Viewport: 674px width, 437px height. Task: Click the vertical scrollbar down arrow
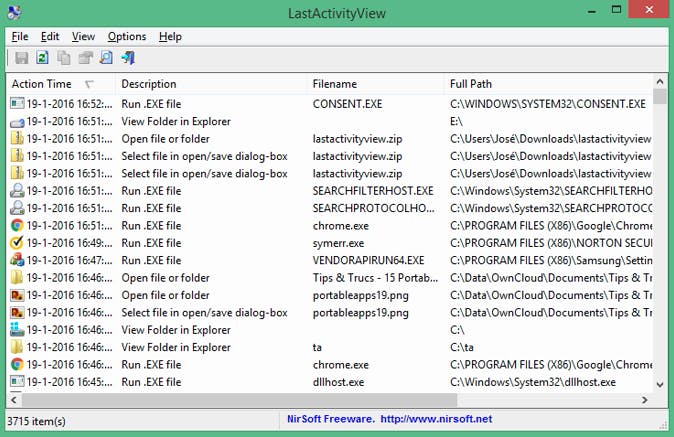(x=660, y=384)
